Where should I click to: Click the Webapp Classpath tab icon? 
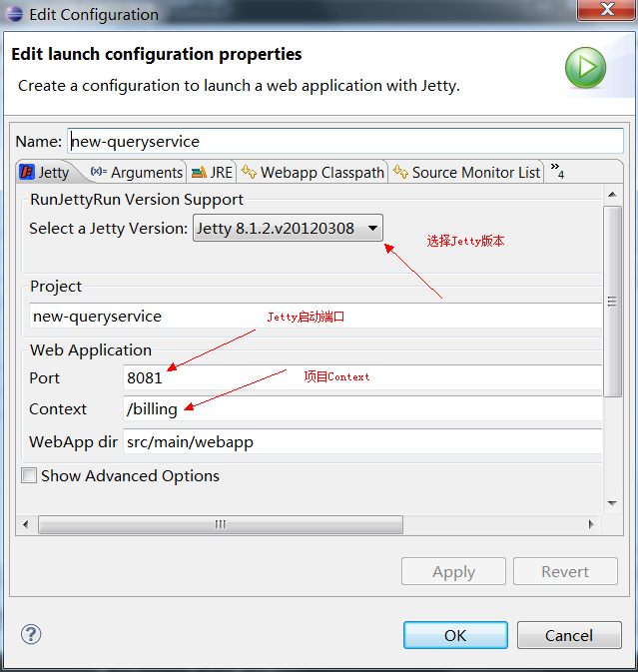click(249, 172)
